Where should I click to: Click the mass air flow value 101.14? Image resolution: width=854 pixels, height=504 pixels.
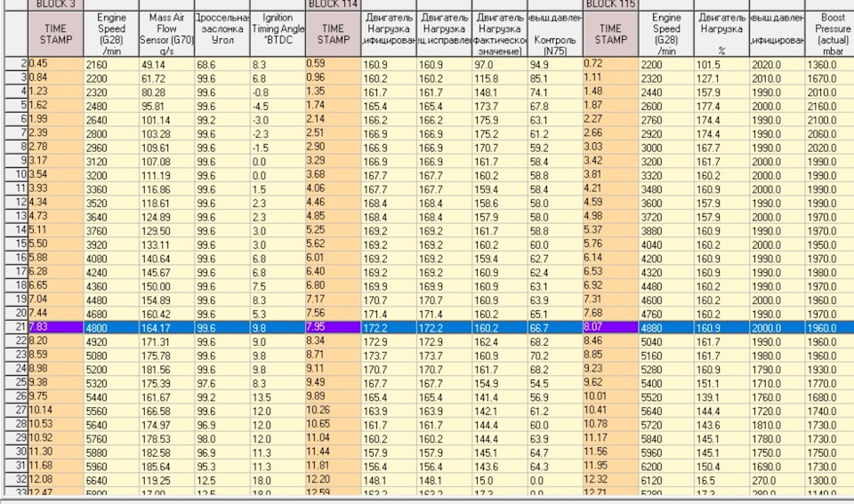point(166,120)
